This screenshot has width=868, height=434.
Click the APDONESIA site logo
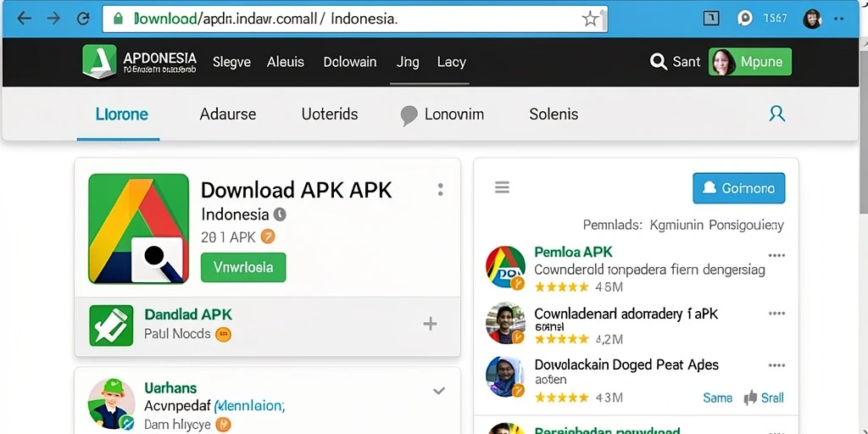[140, 62]
